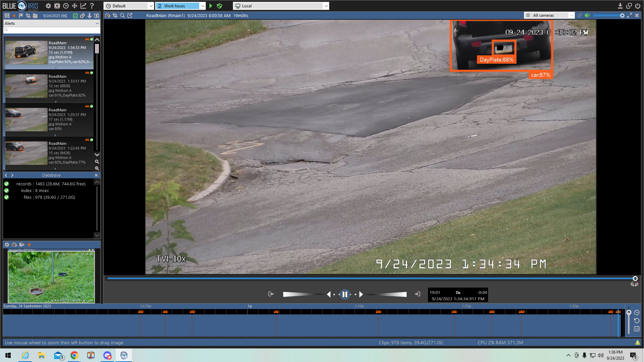Click the export clip icon above video
Viewport: 644px width, 362px height.
(x=130, y=15)
